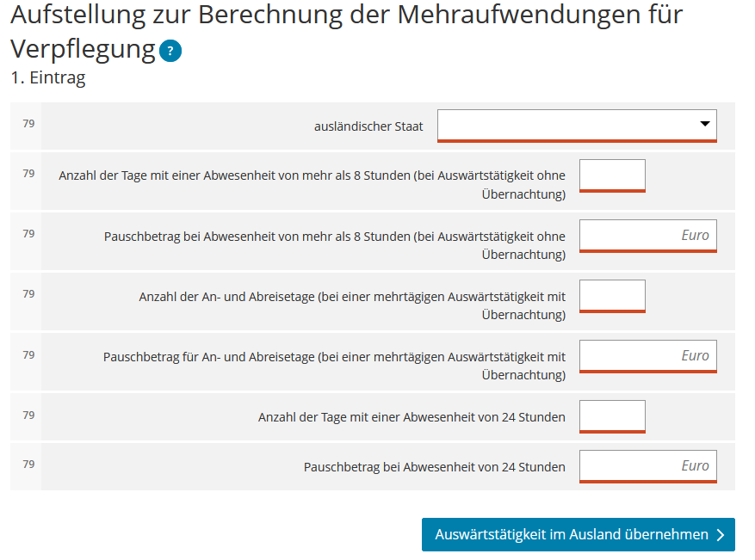
Task: Click the right chevron icon in the übernehmen button
Action: point(721,535)
